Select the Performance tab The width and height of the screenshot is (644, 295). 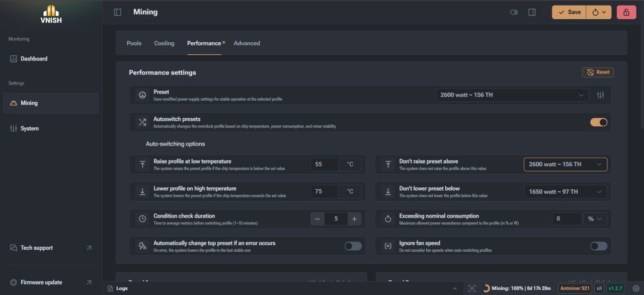[204, 43]
